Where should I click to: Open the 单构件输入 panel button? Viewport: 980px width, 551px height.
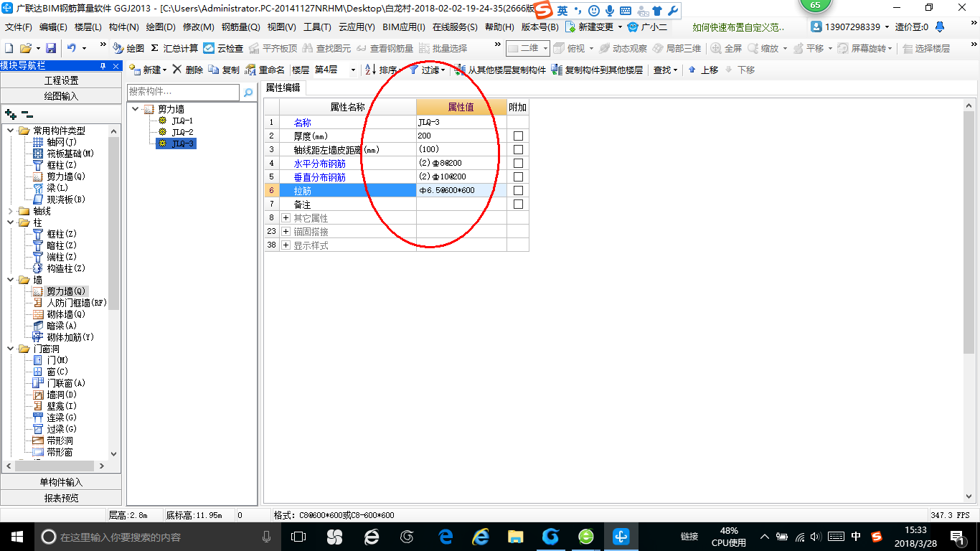click(x=61, y=482)
